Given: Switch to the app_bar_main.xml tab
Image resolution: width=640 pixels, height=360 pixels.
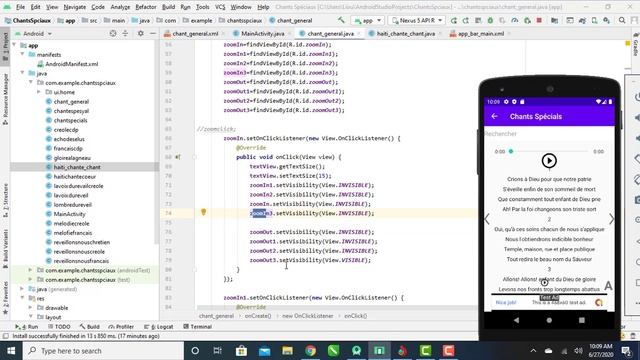Looking at the screenshot, I should tap(481, 33).
